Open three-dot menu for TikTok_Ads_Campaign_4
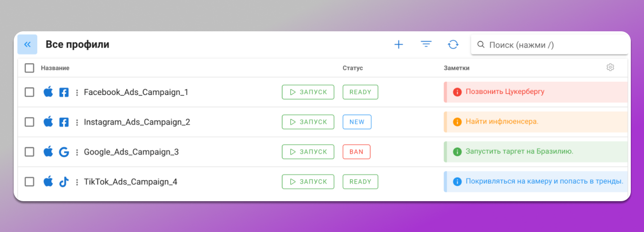Image resolution: width=644 pixels, height=232 pixels. [77, 182]
